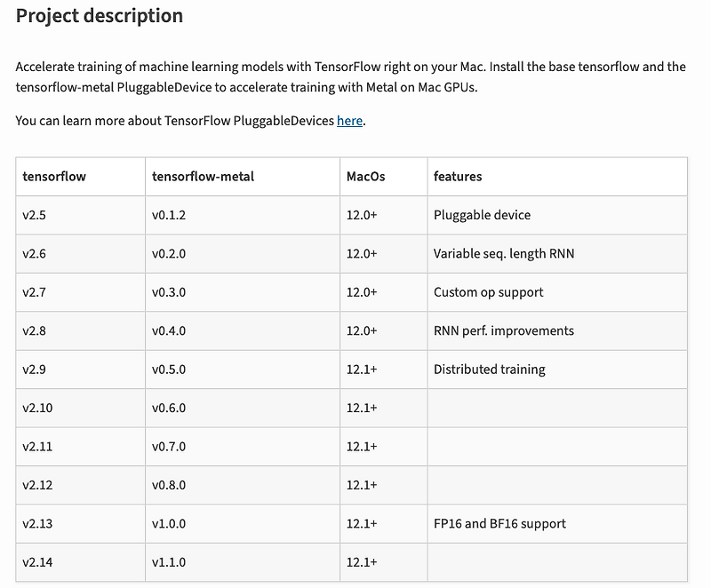Click the 'tensorflow-metal' column header
Viewport: 711px width, 588px height.
(x=203, y=177)
